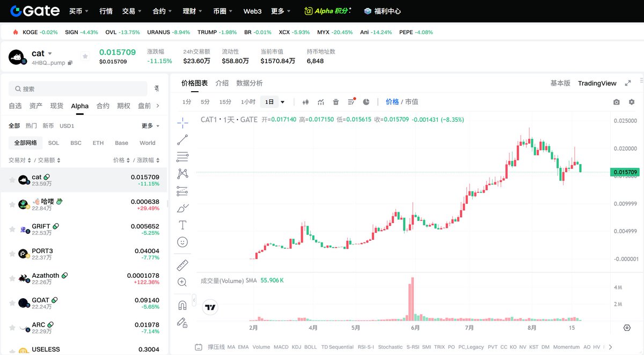644x355 pixels.
Task: Open the Web3 menu item
Action: tap(252, 11)
